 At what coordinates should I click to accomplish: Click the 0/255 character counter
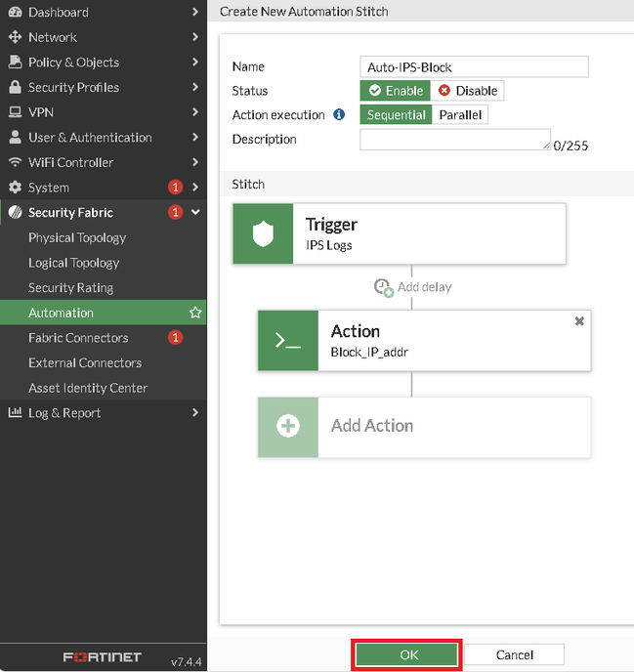(571, 146)
